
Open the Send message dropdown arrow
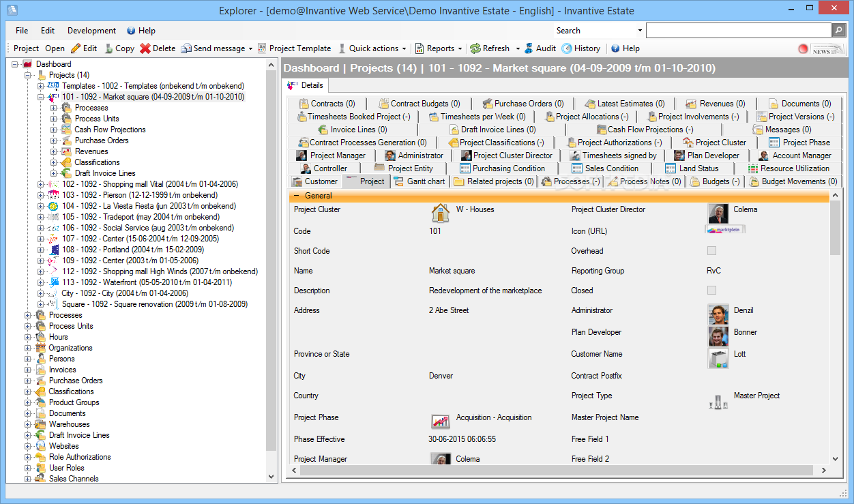coord(251,49)
